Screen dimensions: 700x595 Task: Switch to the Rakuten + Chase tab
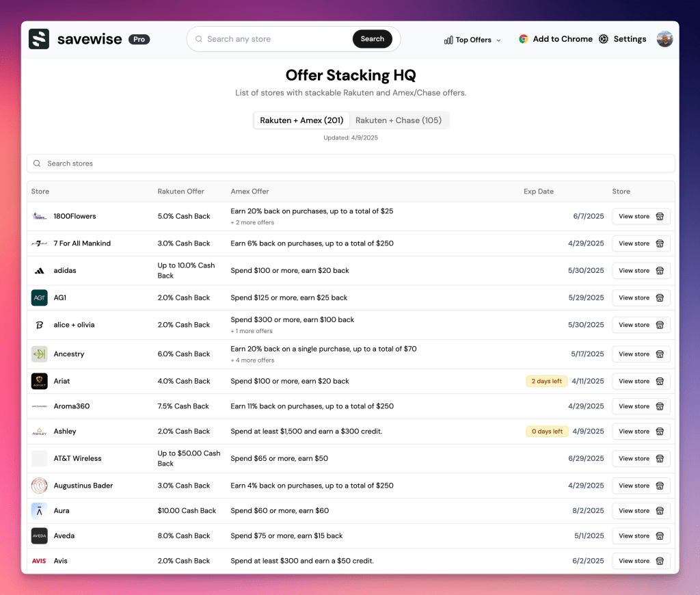pos(399,120)
